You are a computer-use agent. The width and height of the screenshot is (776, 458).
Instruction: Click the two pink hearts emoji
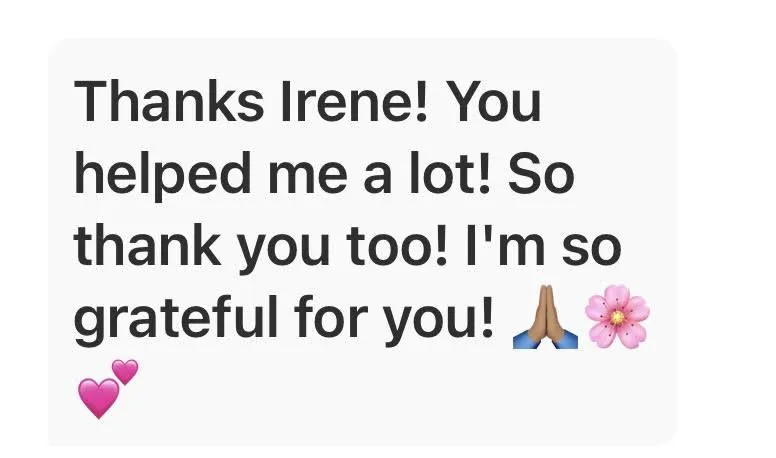coord(108,389)
